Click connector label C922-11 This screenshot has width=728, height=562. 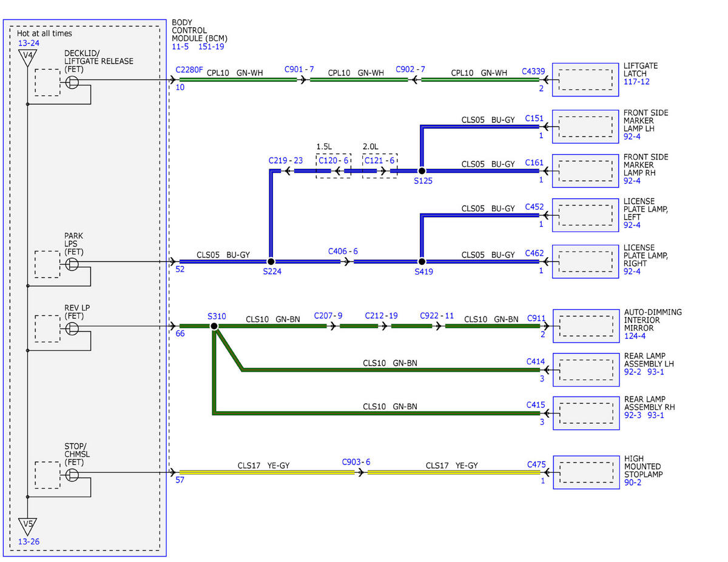point(437,315)
